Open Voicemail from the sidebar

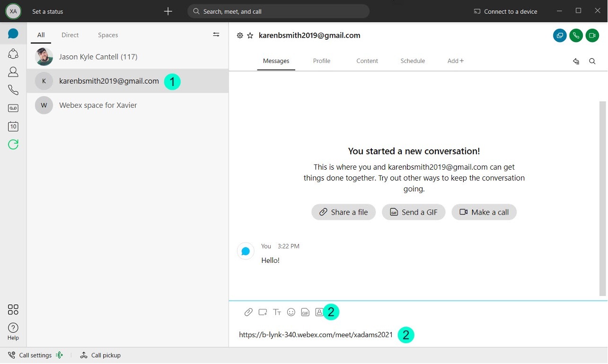pyautogui.click(x=13, y=108)
